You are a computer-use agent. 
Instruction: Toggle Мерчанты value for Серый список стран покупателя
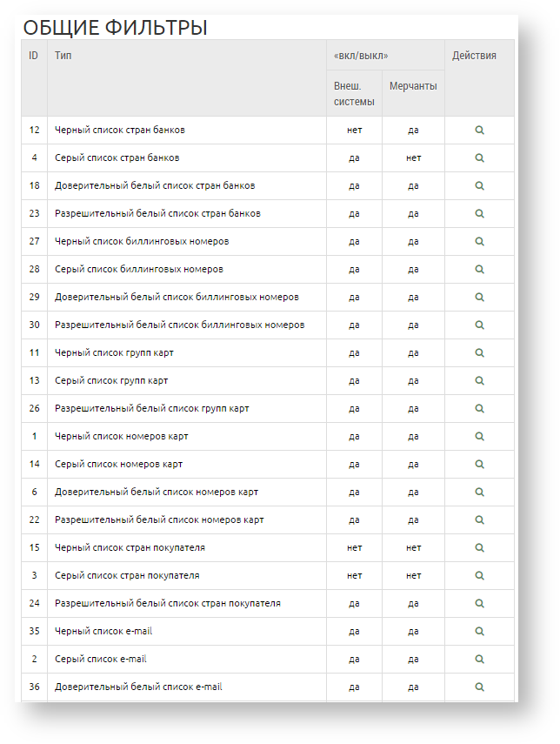coord(413,576)
